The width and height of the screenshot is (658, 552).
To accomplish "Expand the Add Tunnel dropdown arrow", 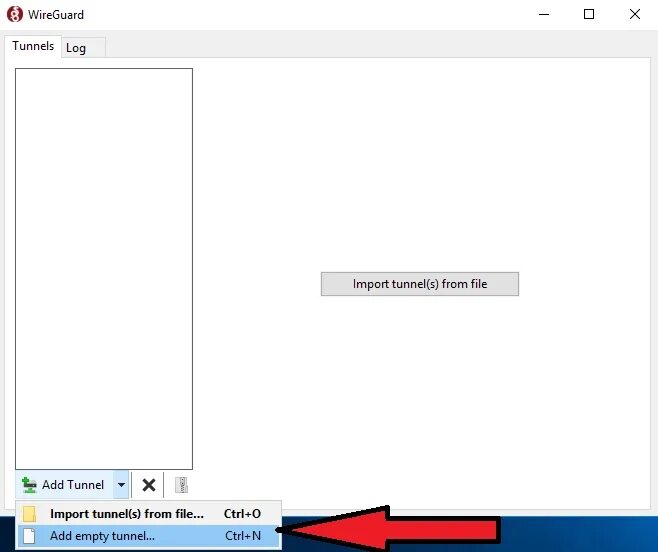I will coord(121,485).
